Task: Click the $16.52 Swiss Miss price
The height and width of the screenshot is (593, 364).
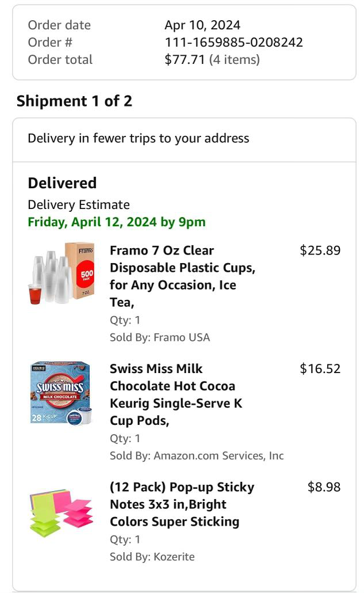Action: tap(320, 368)
